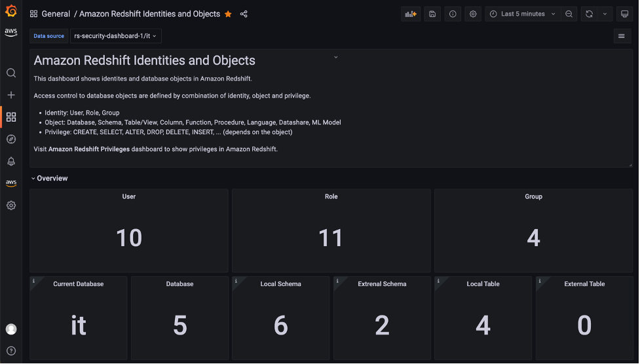
Task: Open the Group panel title menu
Action: point(533,196)
